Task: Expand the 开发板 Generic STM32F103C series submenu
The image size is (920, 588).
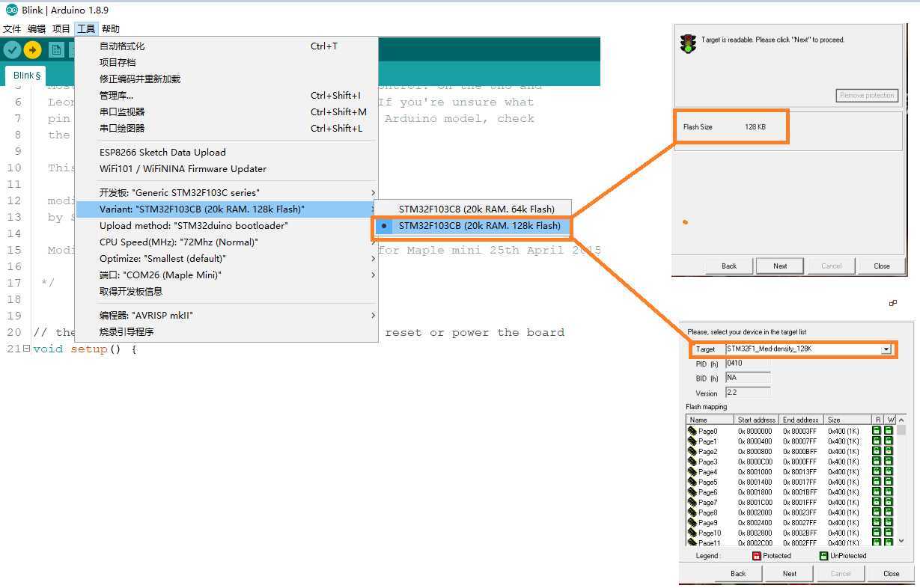Action: (x=226, y=192)
